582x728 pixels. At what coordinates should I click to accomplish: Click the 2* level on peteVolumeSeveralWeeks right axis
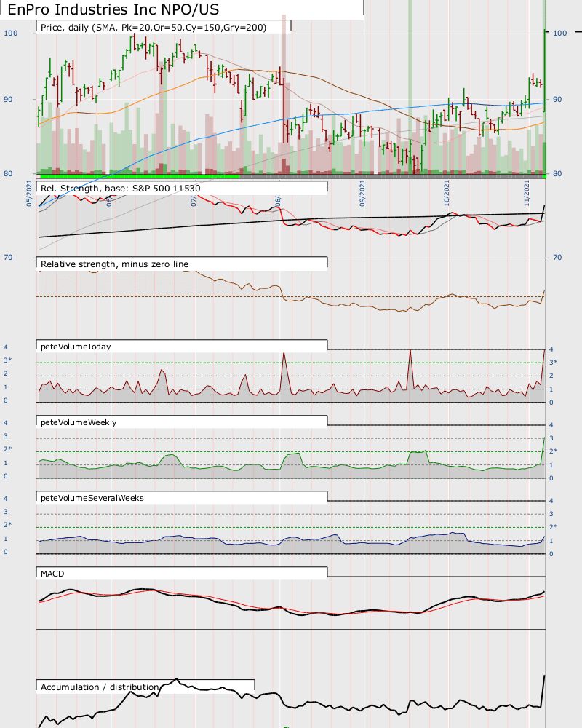point(553,527)
